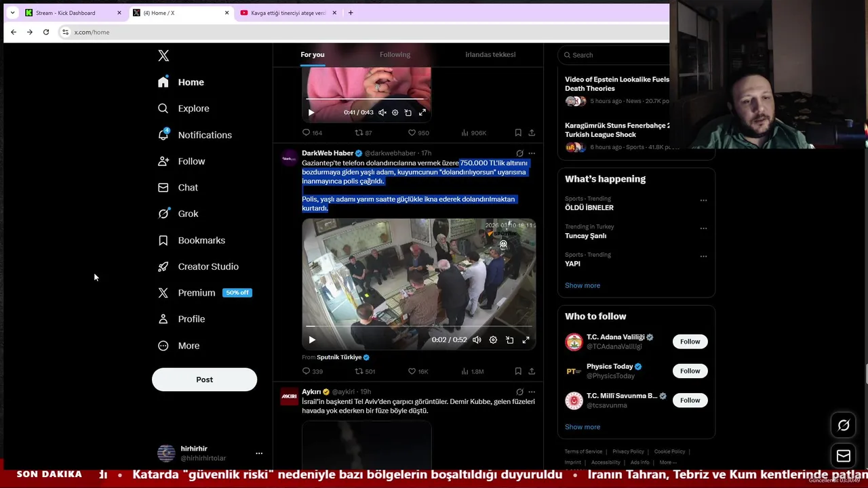Reply to DarkWeb Haber post, 339 replies
868x488 pixels.
pos(312,371)
